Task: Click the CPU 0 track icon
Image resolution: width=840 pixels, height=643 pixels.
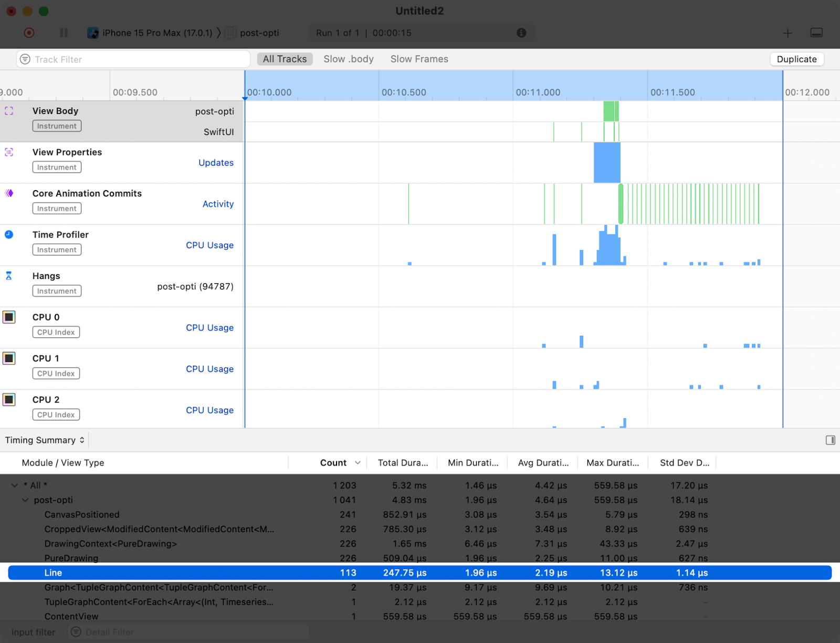Action: (8, 317)
